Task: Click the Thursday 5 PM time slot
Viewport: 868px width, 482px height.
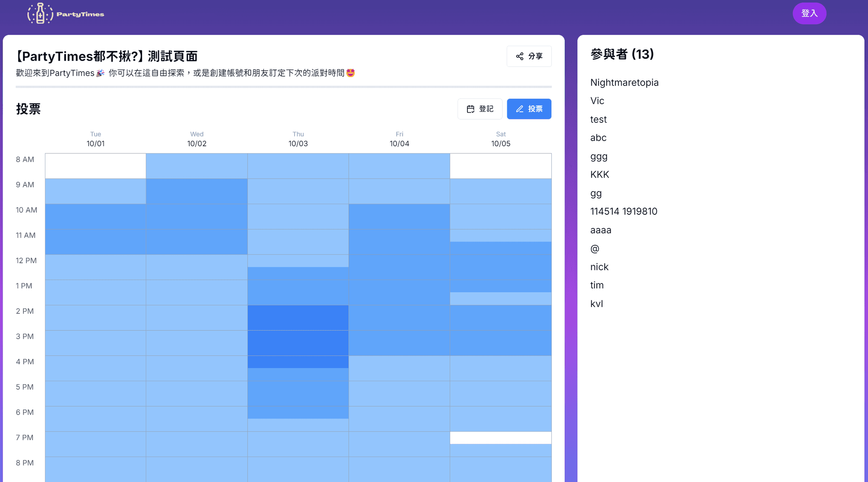Action: click(x=298, y=393)
